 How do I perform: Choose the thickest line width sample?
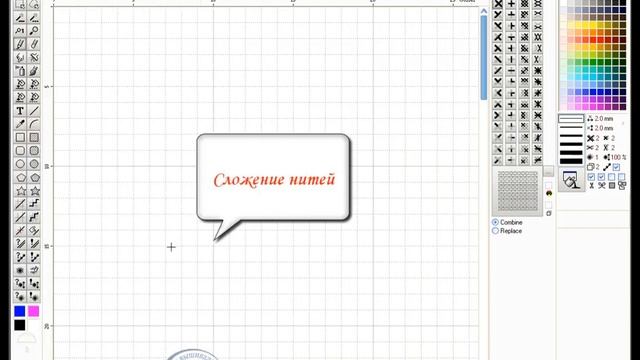coord(571,161)
